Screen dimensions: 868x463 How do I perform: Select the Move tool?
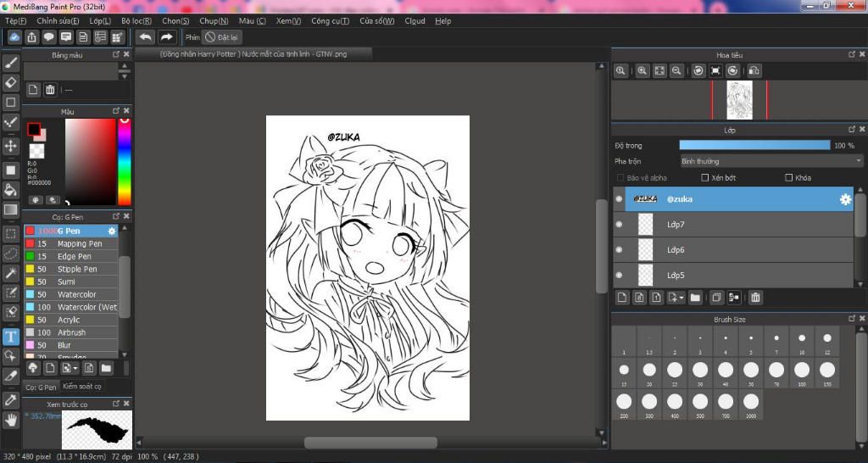[11, 146]
